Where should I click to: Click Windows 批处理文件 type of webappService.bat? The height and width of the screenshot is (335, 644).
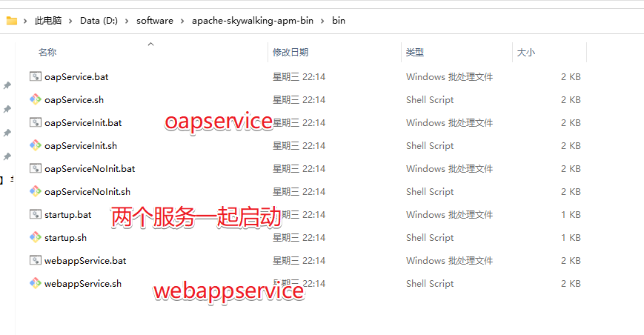(x=449, y=261)
